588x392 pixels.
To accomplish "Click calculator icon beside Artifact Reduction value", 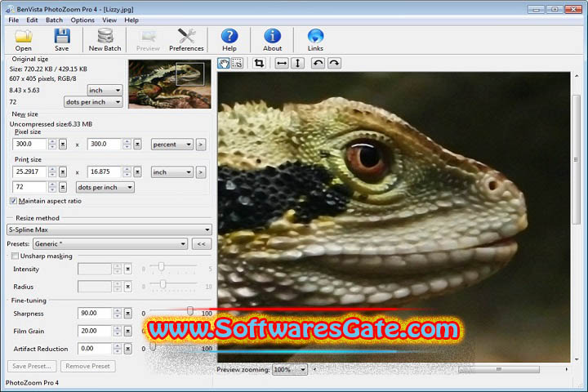I will (x=128, y=349).
